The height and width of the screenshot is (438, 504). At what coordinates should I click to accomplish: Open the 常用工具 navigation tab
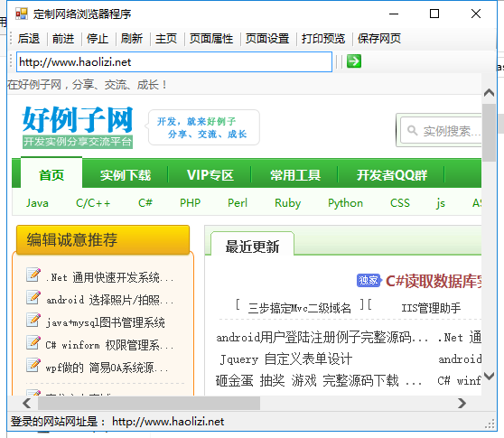click(x=295, y=175)
